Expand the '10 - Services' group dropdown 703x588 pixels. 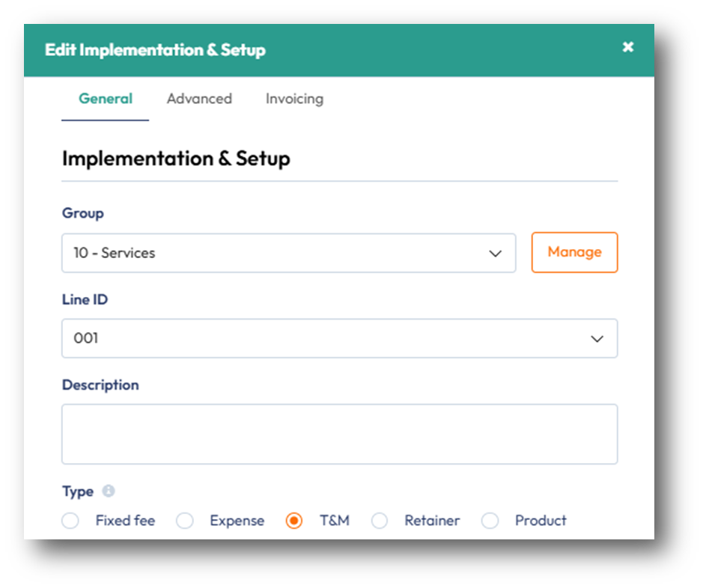pos(288,253)
